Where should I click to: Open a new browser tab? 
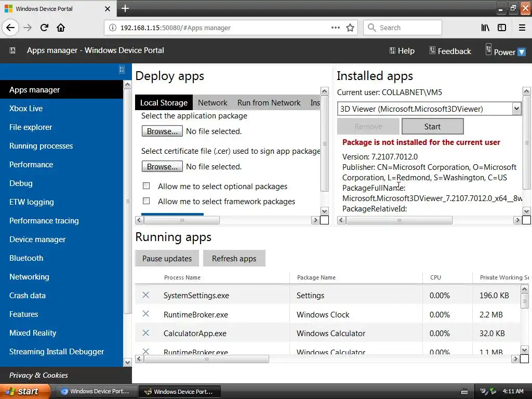(x=125, y=8)
